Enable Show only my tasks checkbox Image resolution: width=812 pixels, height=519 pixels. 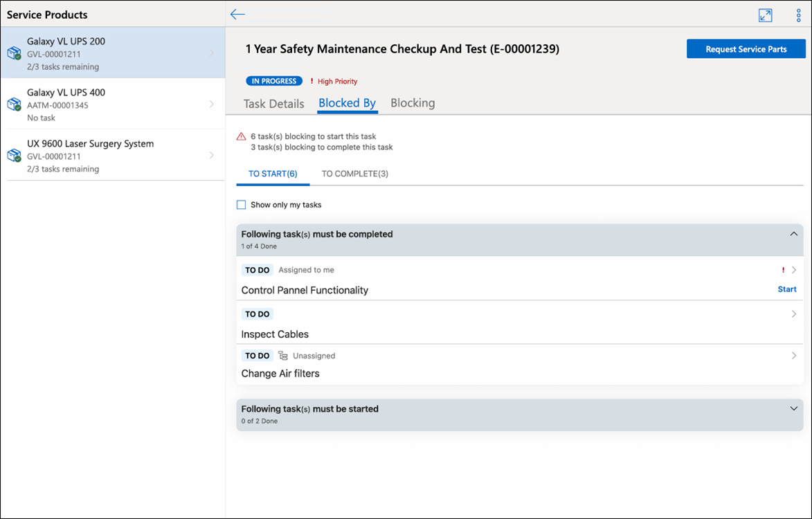click(242, 205)
